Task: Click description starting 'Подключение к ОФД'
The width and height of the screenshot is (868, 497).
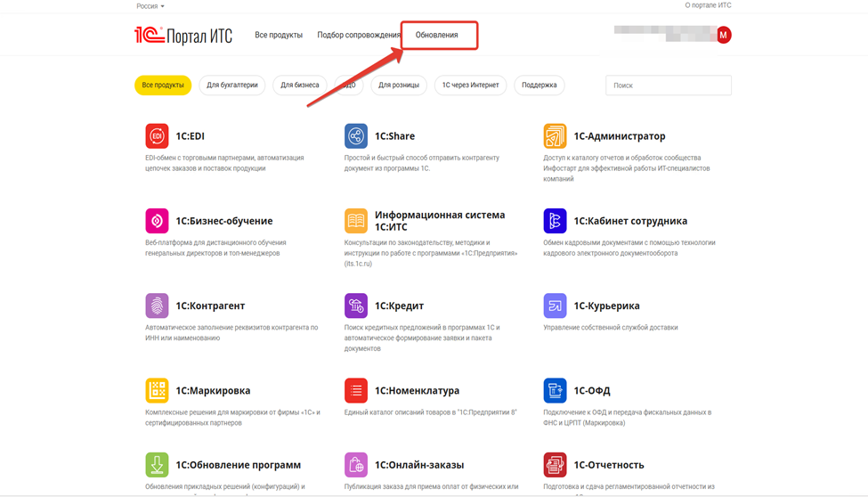Action: (628, 417)
